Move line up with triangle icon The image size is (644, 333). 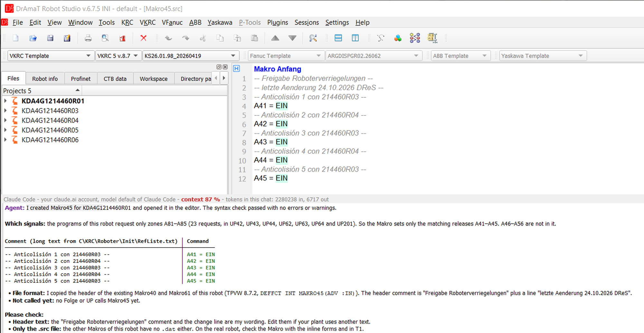coord(275,38)
